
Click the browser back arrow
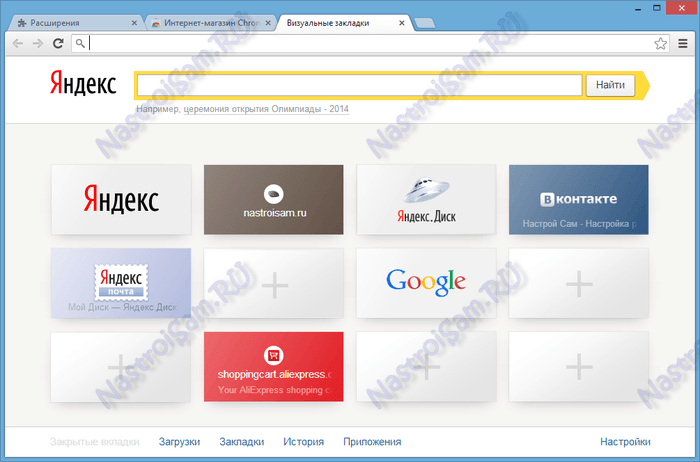point(17,43)
